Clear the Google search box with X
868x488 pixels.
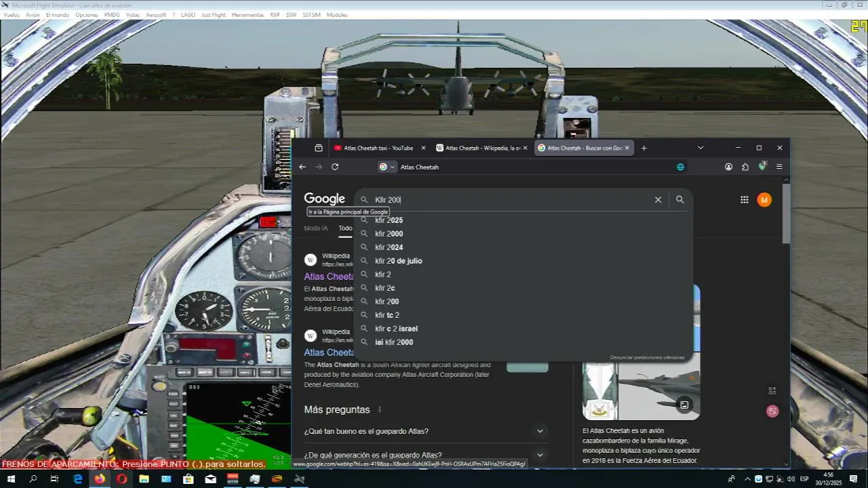click(658, 200)
